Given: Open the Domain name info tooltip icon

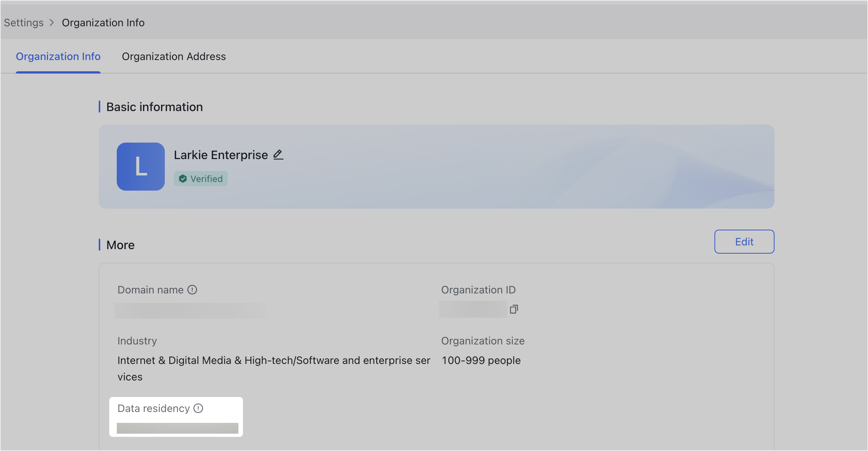Looking at the screenshot, I should coord(192,290).
